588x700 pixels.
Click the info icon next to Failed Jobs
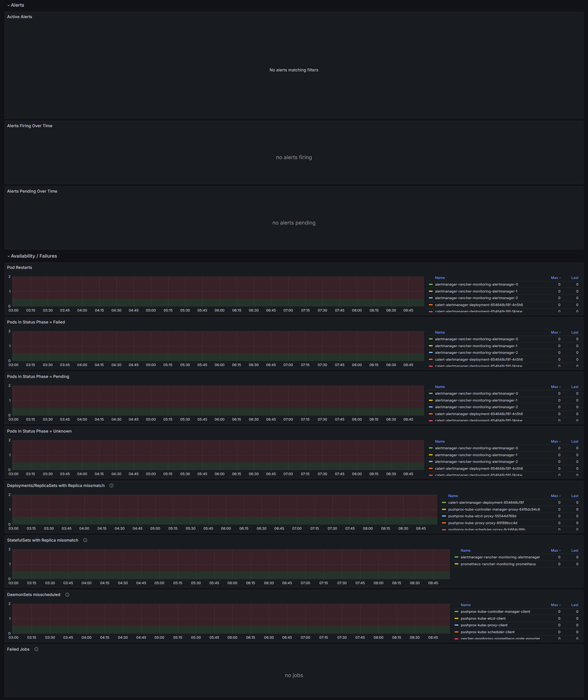pyautogui.click(x=36, y=649)
